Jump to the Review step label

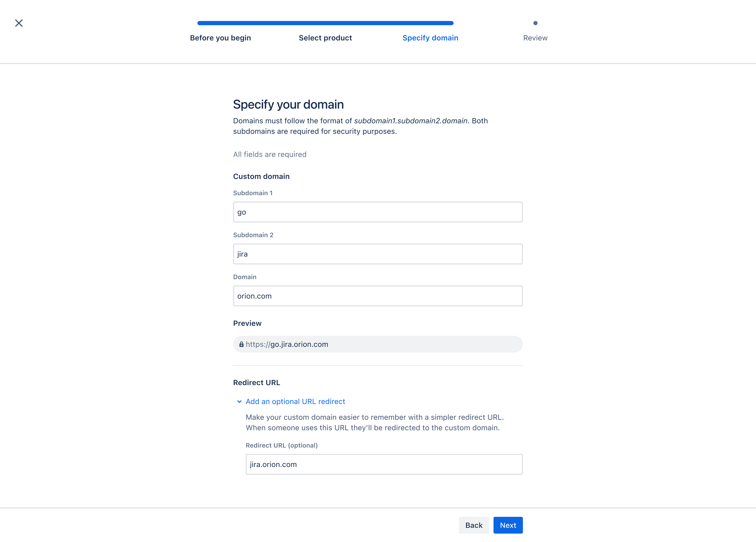pos(535,38)
